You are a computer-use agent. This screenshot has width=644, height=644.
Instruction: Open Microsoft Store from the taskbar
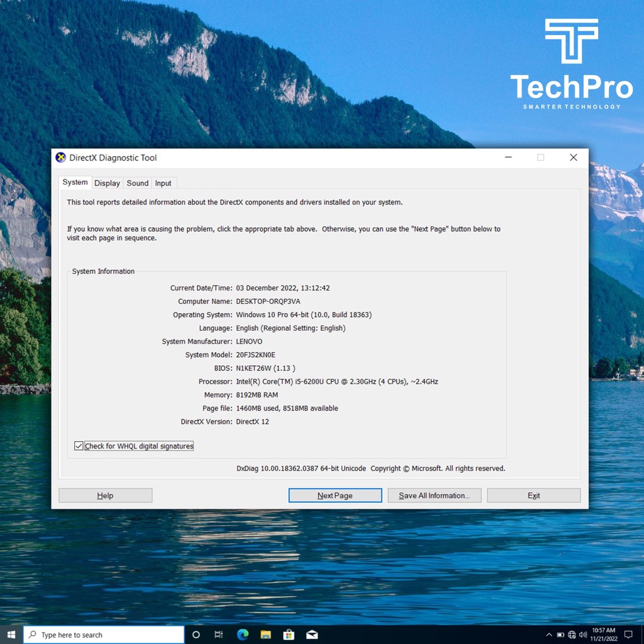pos(289,635)
